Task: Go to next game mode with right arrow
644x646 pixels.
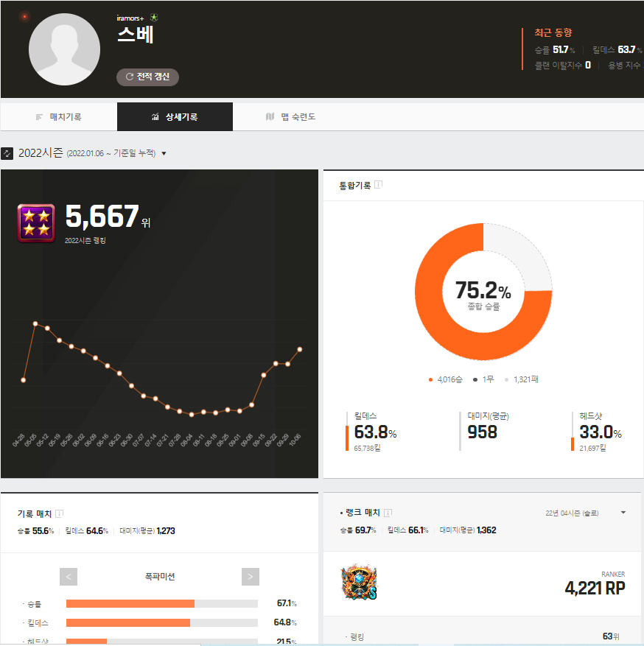Action: [251, 577]
